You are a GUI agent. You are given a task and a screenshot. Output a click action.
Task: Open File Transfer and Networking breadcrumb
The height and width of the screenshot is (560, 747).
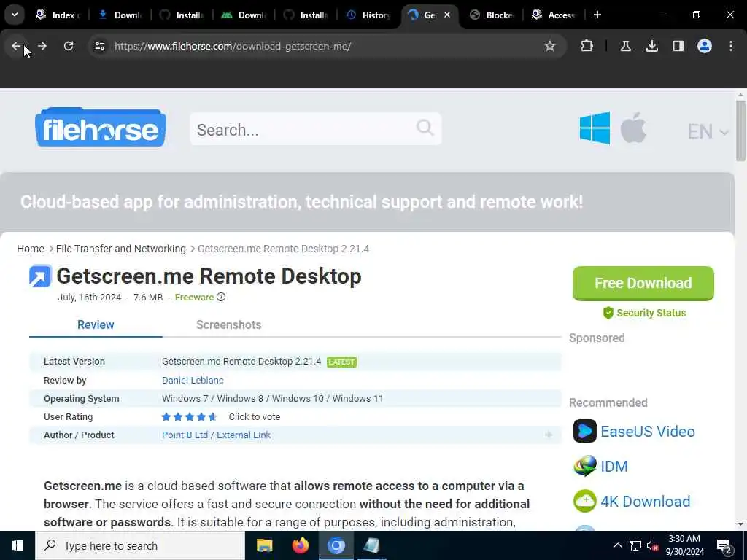[x=121, y=249]
